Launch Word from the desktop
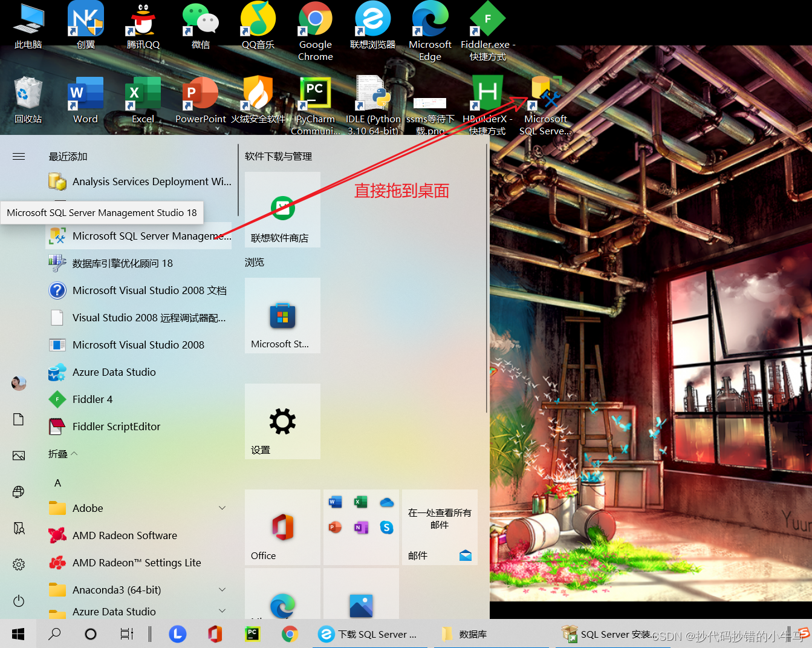Image resolution: width=812 pixels, height=648 pixels. coord(86,101)
